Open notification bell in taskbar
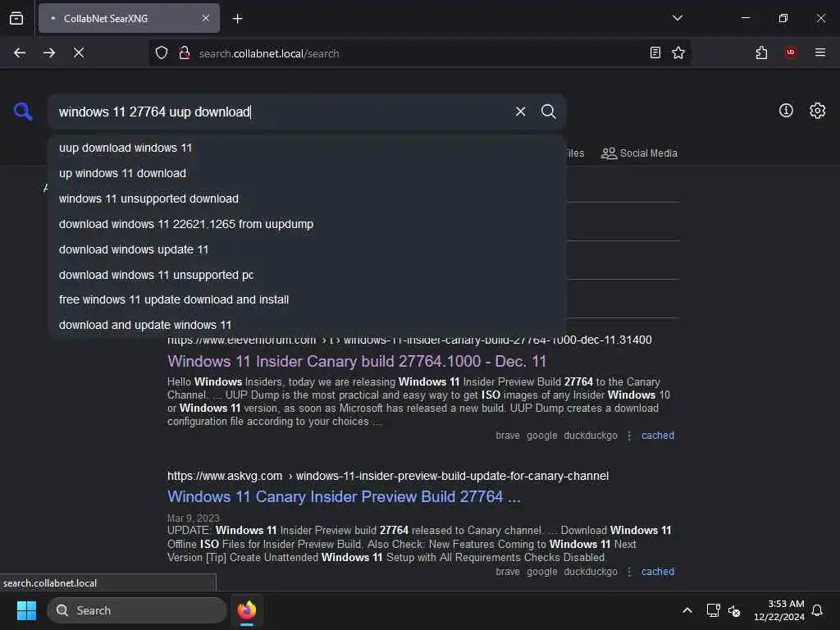 click(817, 610)
